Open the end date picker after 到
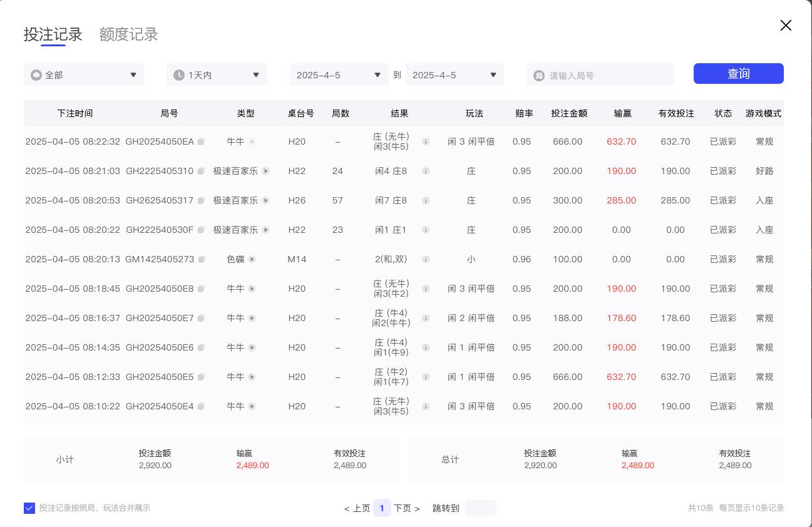 [x=455, y=75]
